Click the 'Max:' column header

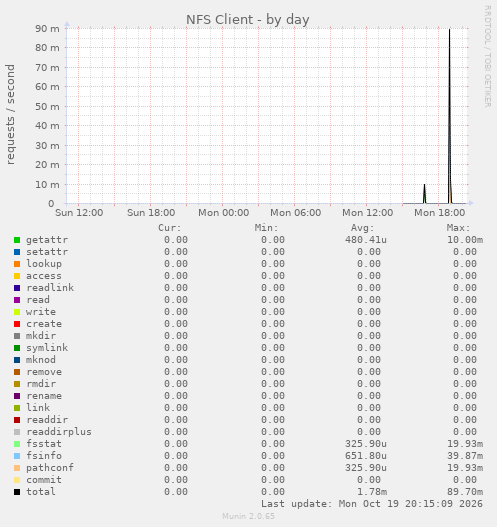pos(458,228)
